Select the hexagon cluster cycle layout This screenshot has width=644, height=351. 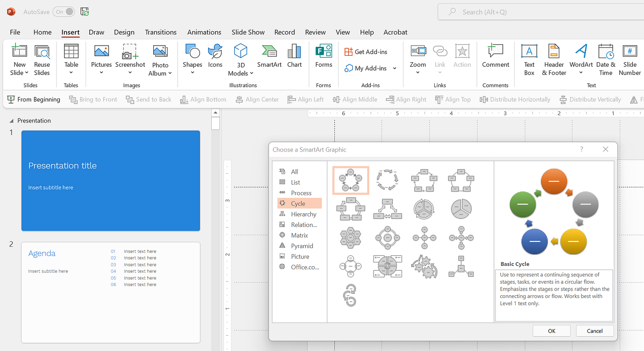coord(351,238)
